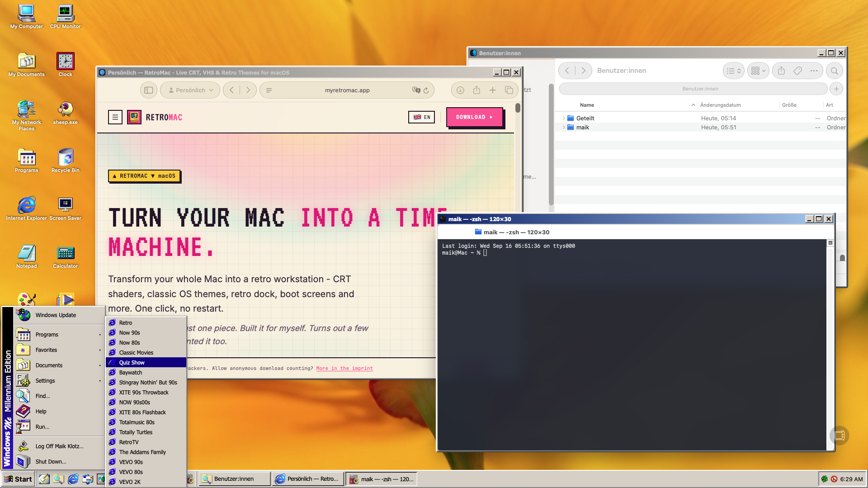Viewport: 868px width, 488px height.
Task: Click Internet Explorer quick launch icon
Action: point(73,479)
